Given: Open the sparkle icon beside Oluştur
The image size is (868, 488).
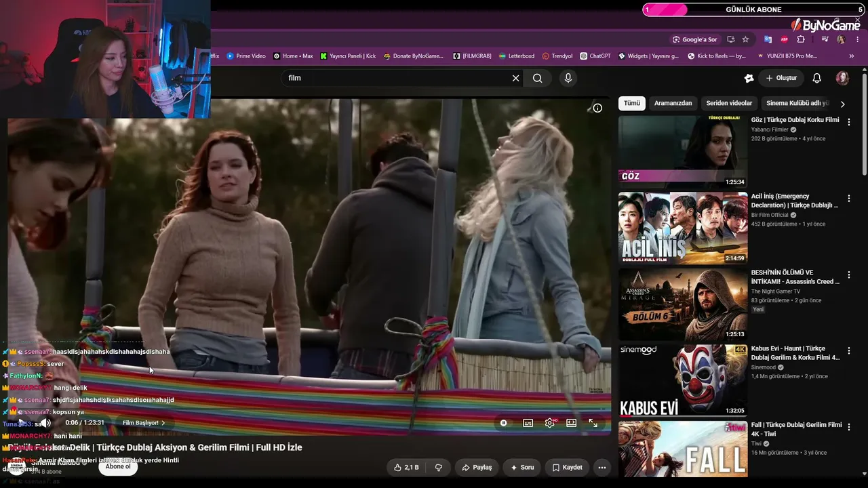Looking at the screenshot, I should pos(749,78).
